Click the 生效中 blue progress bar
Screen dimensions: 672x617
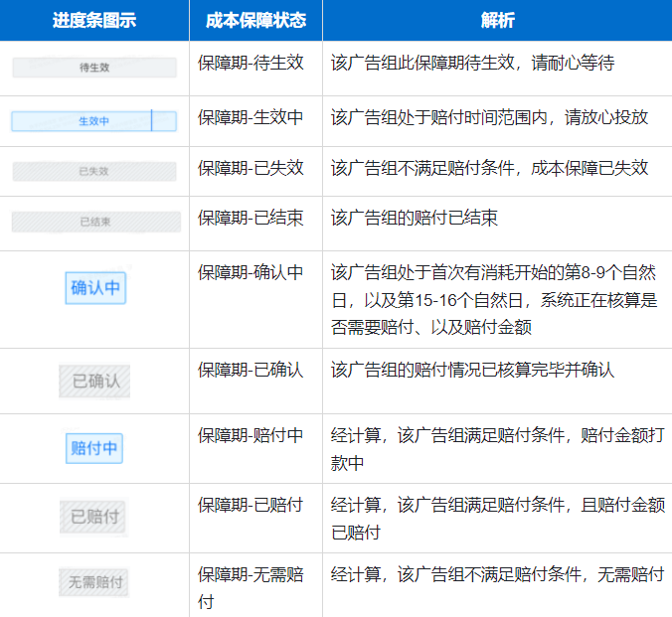[x=93, y=121]
